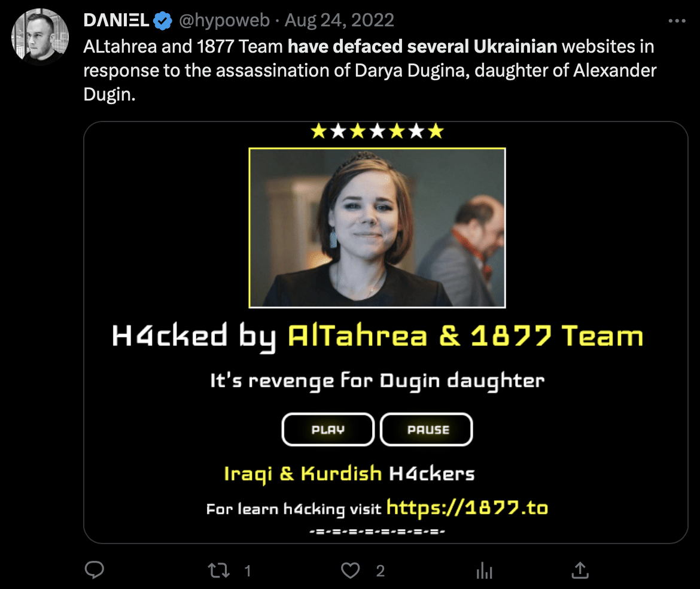Open DANIEL's profile avatar picture
The width and height of the screenshot is (700, 589).
point(39,37)
